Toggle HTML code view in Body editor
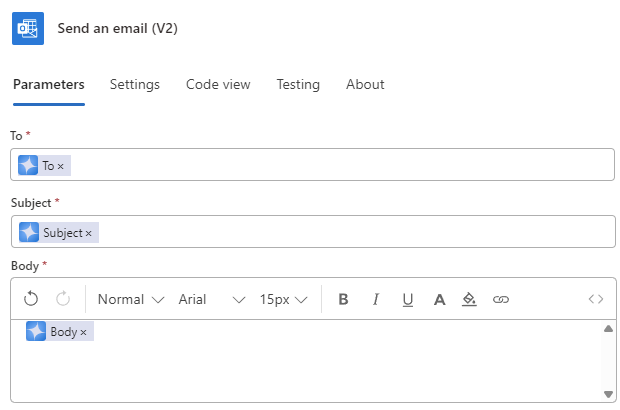The width and height of the screenshot is (620, 410). pos(595,299)
